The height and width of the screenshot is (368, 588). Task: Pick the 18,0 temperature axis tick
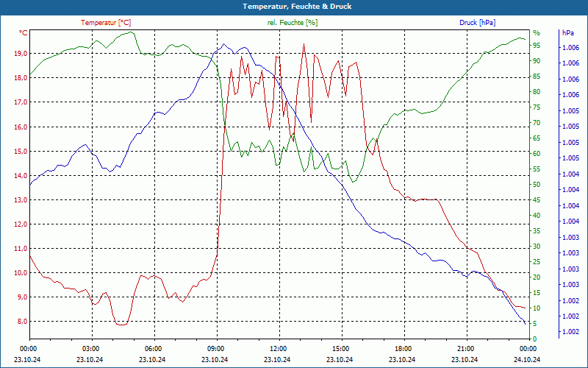[x=21, y=78]
